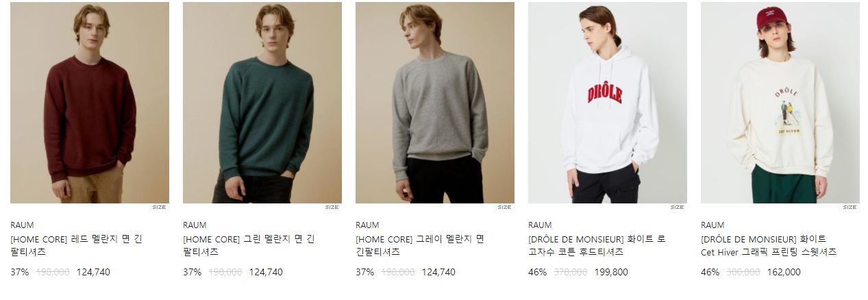
Task: Open RAUM brand link above hoodie title
Action: tap(540, 225)
